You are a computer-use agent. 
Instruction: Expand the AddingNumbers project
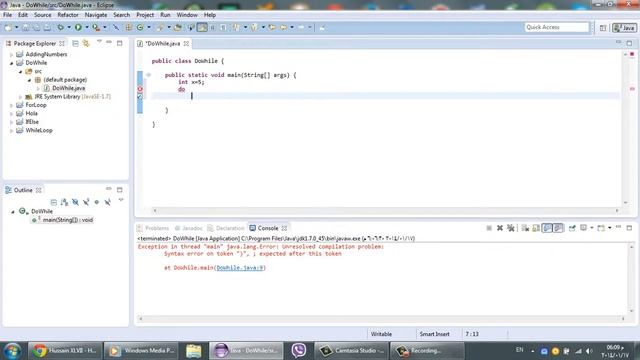pos(11,54)
